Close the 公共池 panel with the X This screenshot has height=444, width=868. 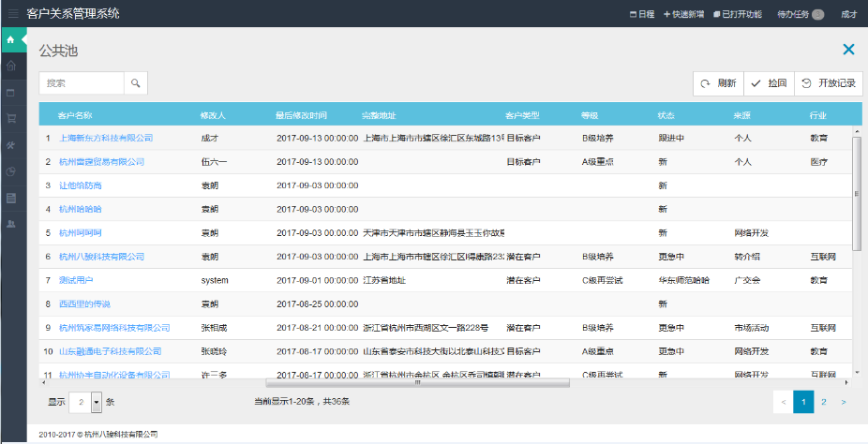848,50
